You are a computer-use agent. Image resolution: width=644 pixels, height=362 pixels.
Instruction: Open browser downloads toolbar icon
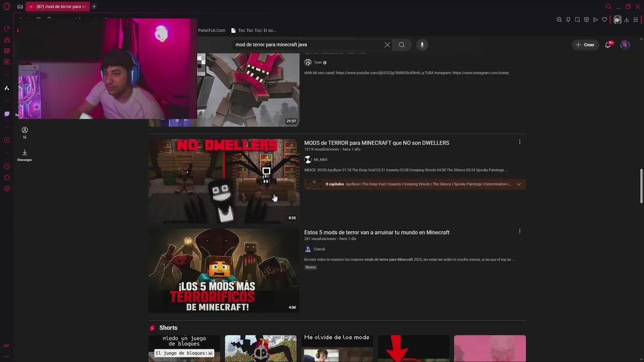[626, 20]
